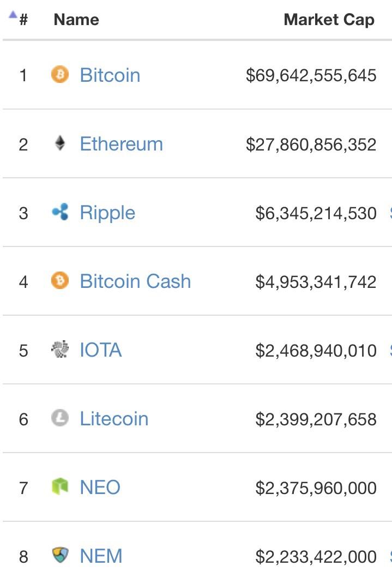Viewport: 392px width, 584px height.
Task: Click the Ripple logo icon
Action: 61,212
